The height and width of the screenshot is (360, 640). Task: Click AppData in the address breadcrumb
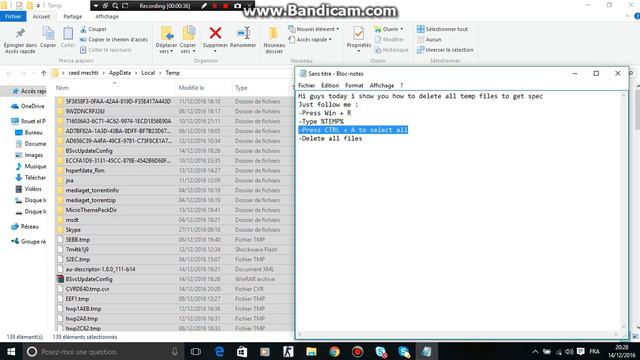(x=120, y=73)
